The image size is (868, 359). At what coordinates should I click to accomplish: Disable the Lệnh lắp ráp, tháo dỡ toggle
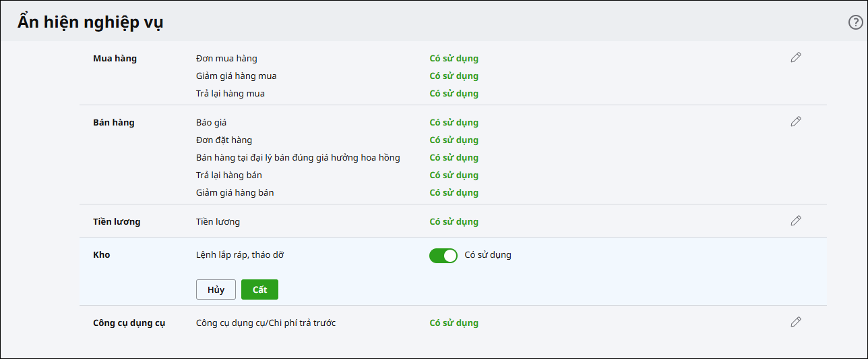443,255
